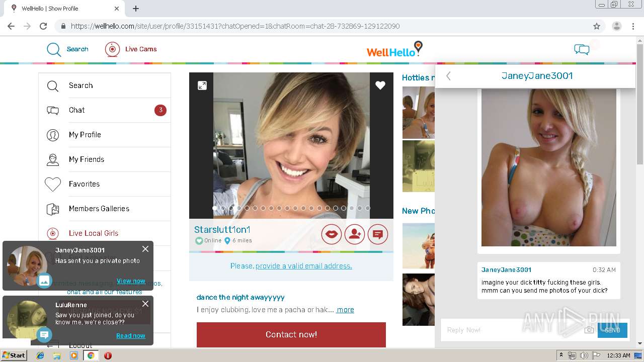Open Opera browser from taskbar

pyautogui.click(x=108, y=355)
